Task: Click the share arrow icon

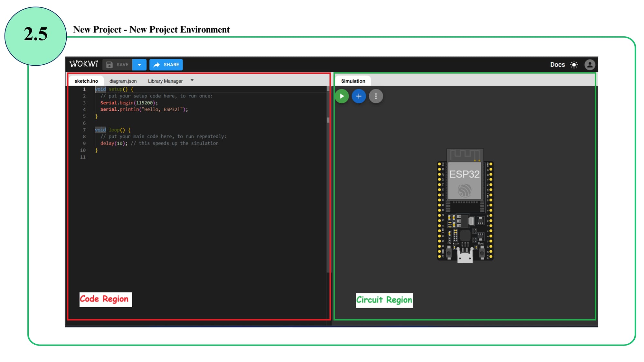Action: pos(156,65)
